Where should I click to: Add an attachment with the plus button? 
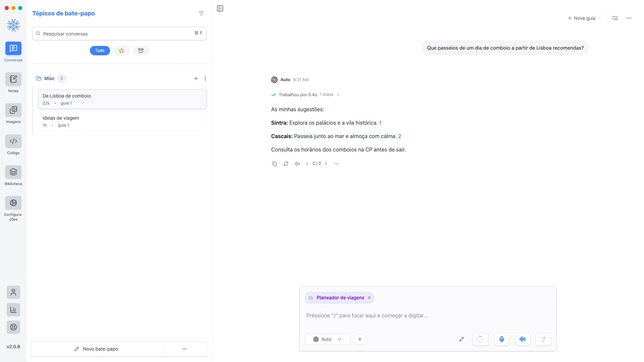point(360,339)
